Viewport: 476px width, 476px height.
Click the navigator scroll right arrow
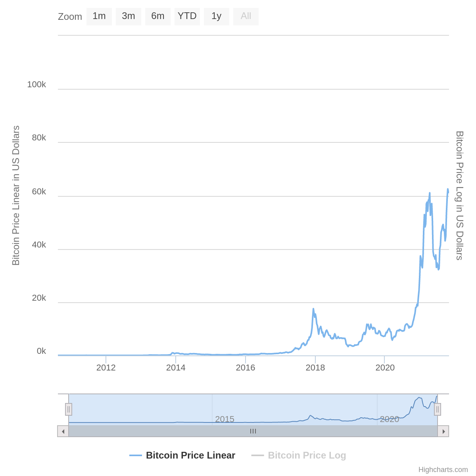(443, 431)
